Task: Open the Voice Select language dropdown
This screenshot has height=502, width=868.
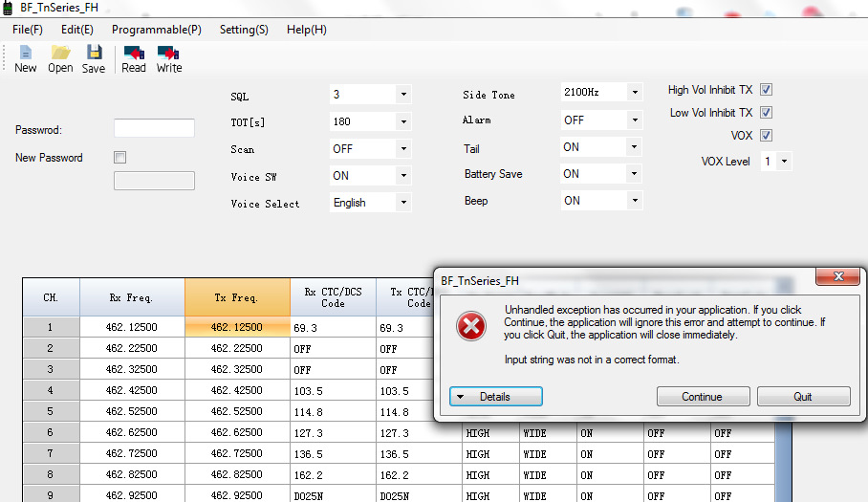Action: [x=403, y=203]
